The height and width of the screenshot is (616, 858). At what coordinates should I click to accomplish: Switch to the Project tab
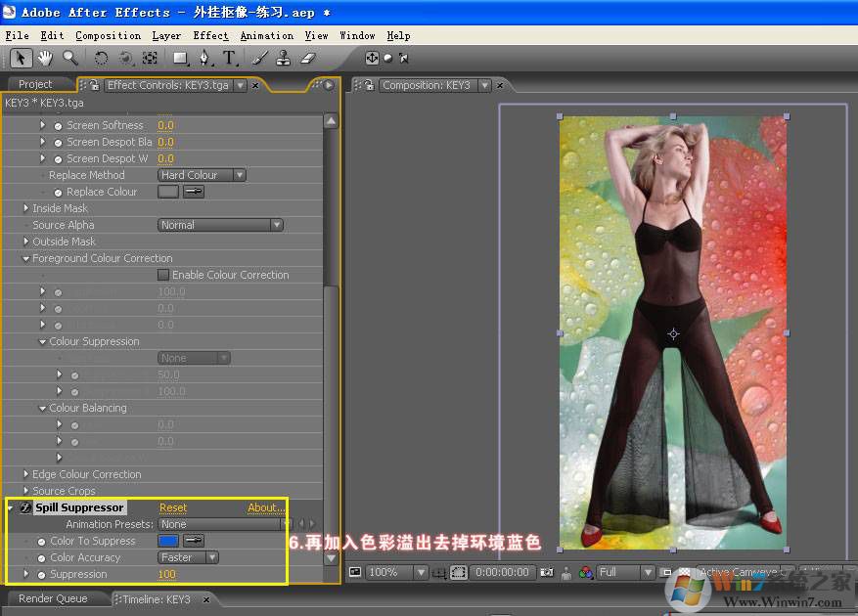35,85
